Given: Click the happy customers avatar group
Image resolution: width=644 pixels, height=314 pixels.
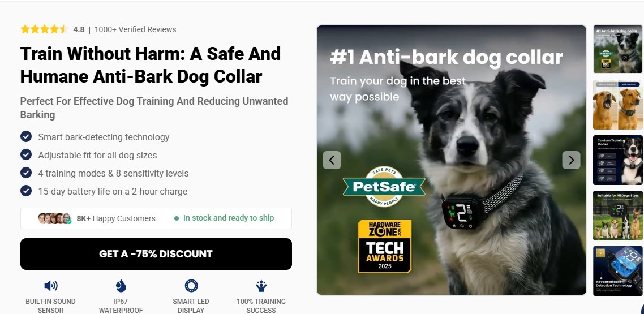Looking at the screenshot, I should coord(55,218).
